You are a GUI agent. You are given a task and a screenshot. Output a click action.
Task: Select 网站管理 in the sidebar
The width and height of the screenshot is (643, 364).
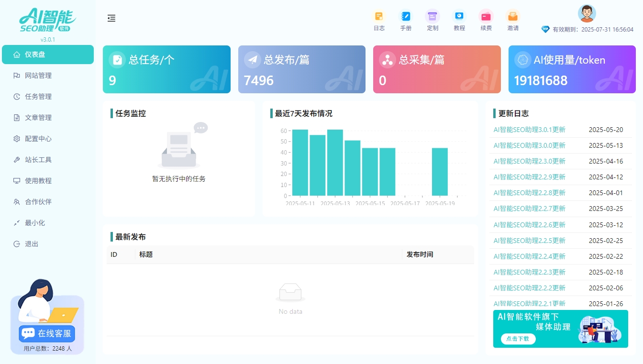[x=38, y=76]
